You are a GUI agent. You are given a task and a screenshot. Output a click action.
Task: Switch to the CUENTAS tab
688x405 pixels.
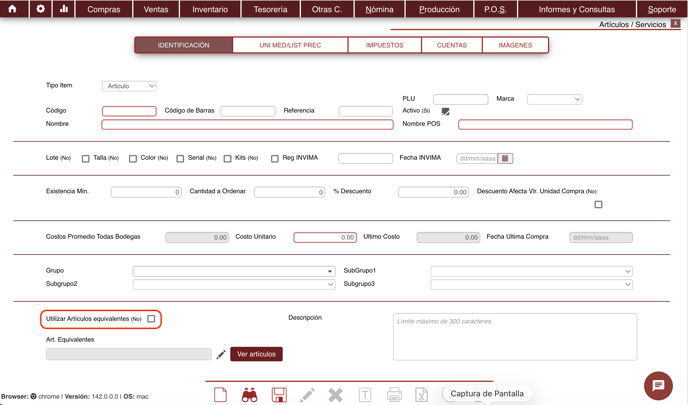452,45
